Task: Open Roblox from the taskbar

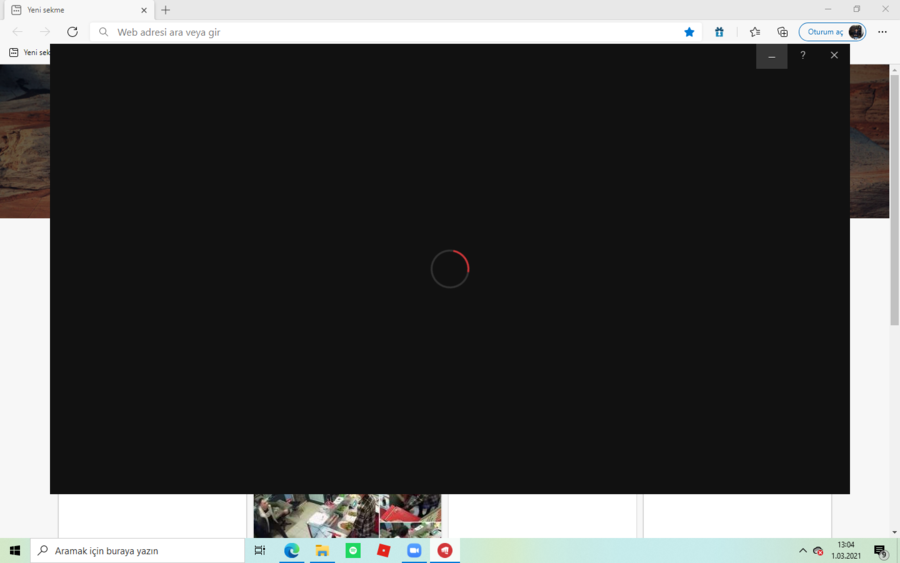Action: [x=383, y=550]
